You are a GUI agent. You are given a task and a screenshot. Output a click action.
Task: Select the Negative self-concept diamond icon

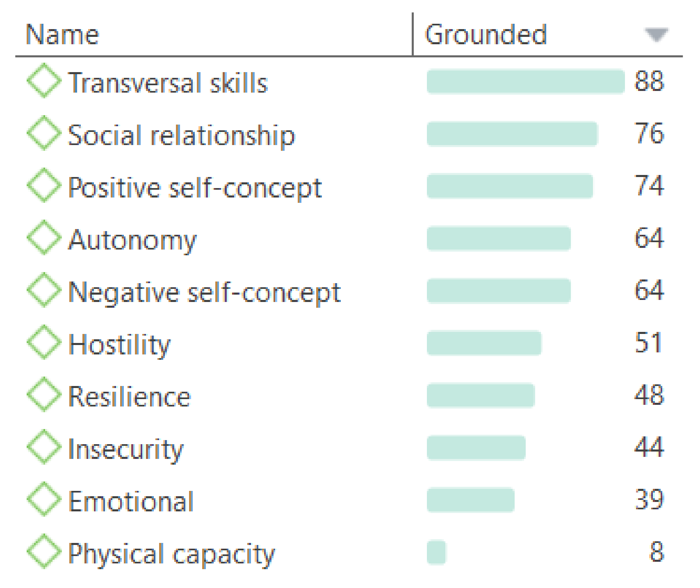[44, 290]
